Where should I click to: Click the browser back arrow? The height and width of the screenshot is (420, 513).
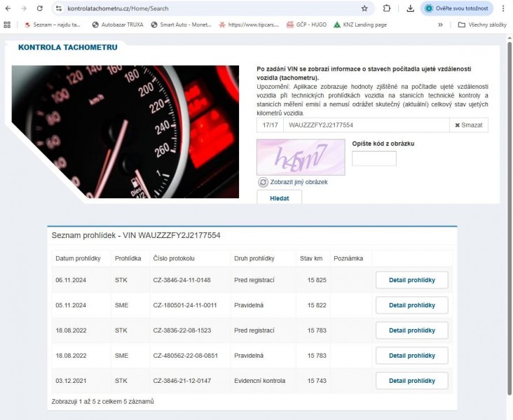click(8, 8)
